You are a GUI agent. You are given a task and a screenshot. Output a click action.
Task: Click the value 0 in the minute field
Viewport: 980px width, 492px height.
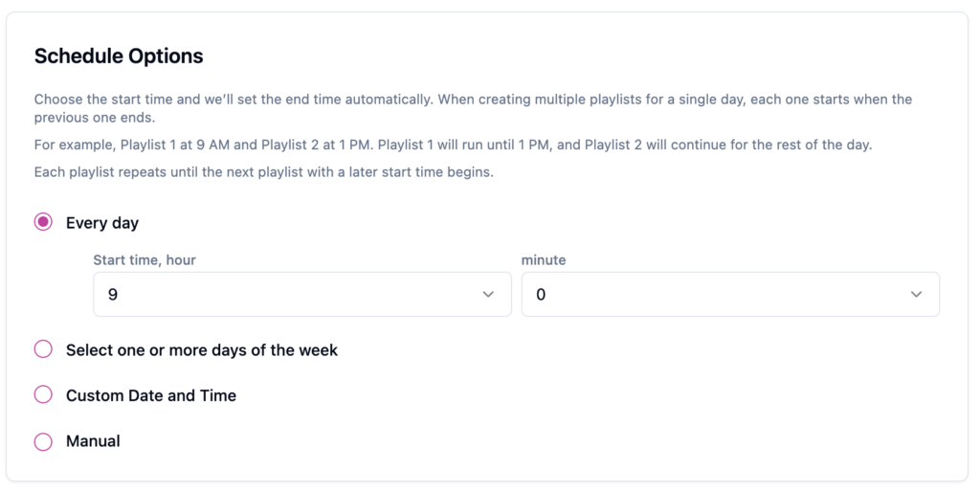click(541, 295)
